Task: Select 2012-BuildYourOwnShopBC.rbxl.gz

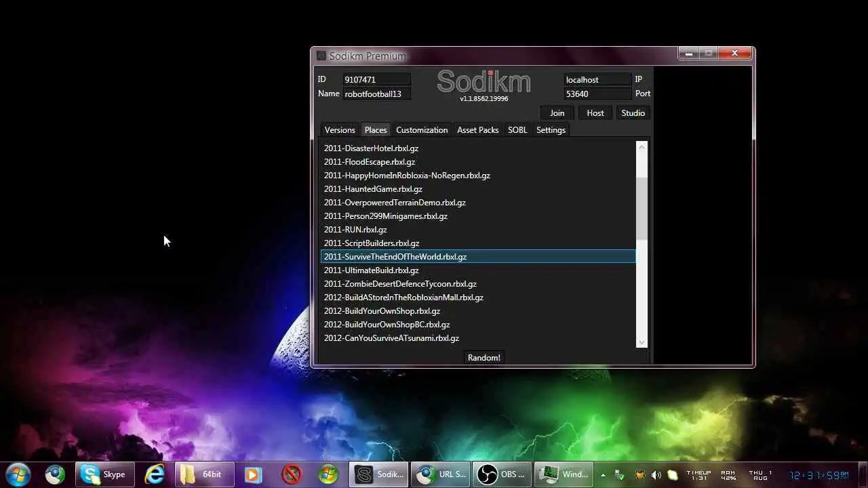Action: click(x=478, y=325)
